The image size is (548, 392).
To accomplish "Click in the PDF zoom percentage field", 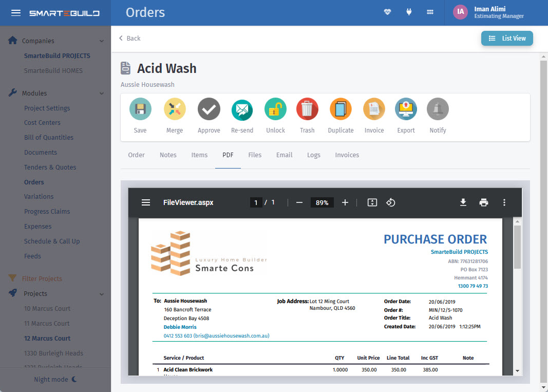I will point(322,202).
